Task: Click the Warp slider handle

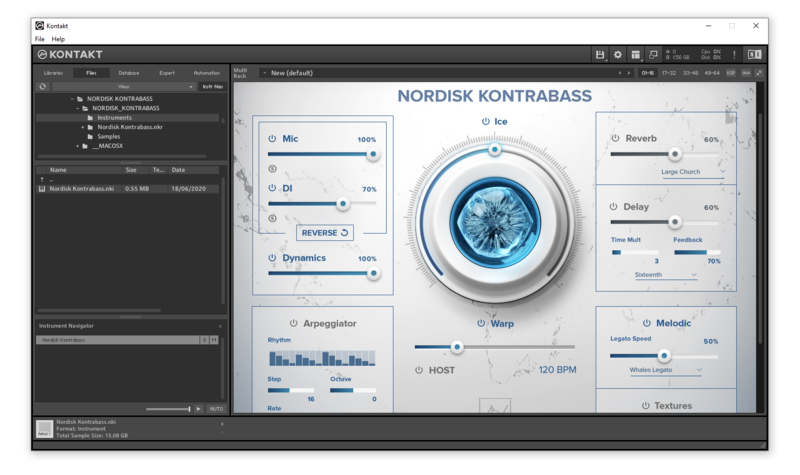Action: (x=457, y=347)
